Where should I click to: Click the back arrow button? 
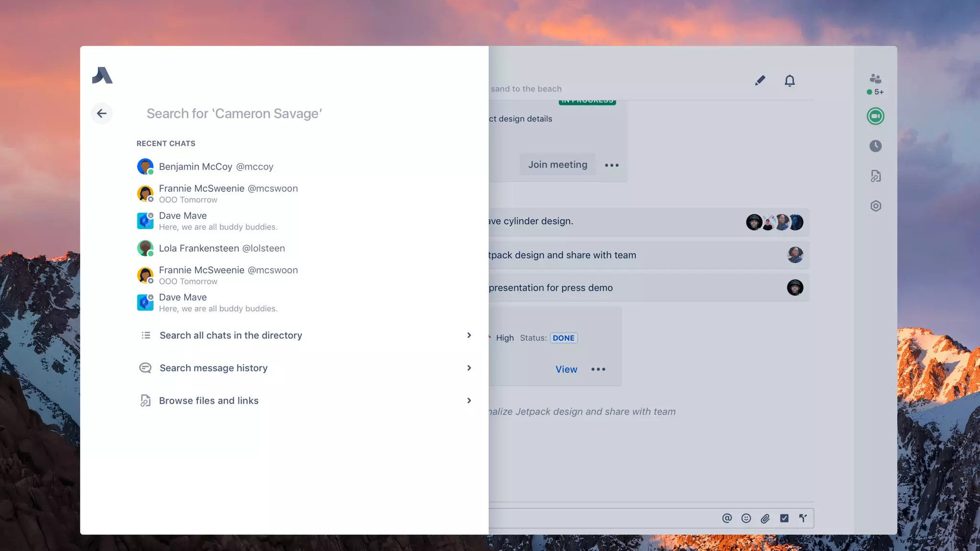click(x=101, y=113)
